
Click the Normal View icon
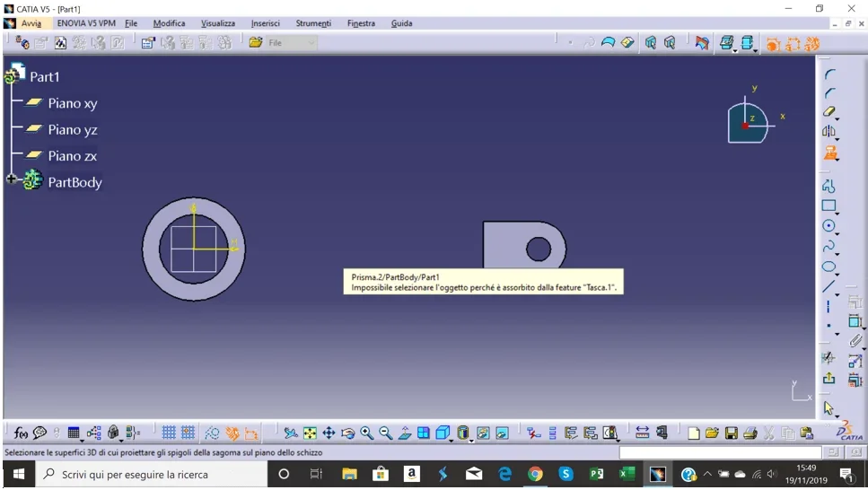(x=405, y=433)
